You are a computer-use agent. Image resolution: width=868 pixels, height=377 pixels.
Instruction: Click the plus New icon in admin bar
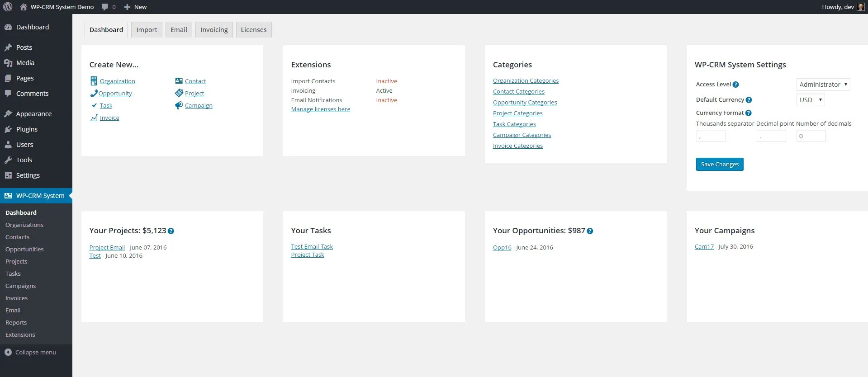127,7
